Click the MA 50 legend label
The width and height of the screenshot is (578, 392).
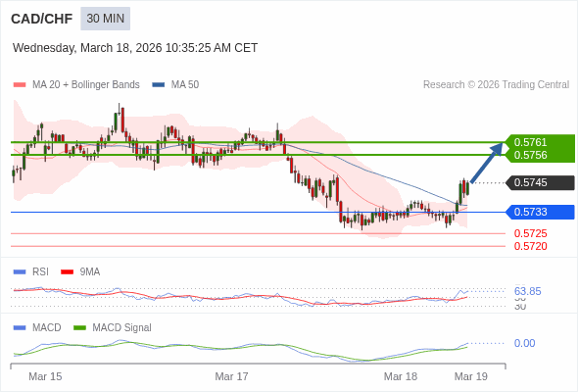pyautogui.click(x=185, y=85)
